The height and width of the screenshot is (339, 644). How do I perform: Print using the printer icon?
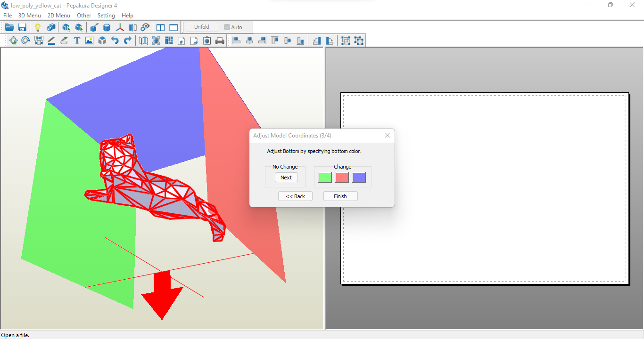point(220,40)
